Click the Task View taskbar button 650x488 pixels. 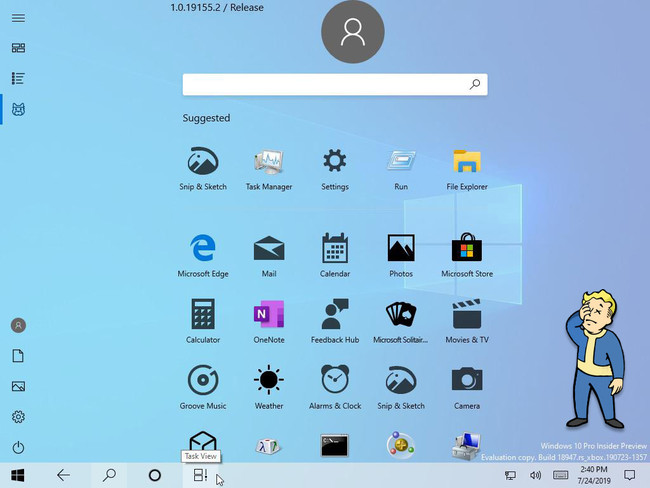(200, 475)
